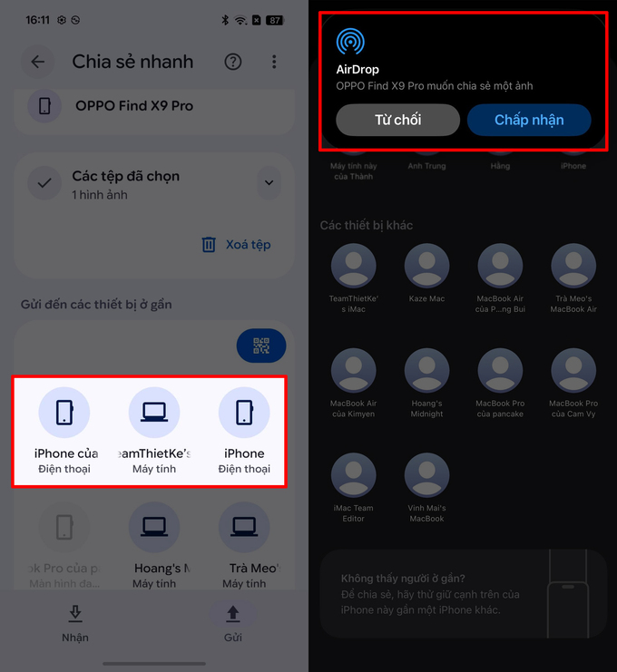Viewport: 617px width, 672px height.
Task: Tap the OPPO Find X9 Pro device card
Action: click(154, 106)
